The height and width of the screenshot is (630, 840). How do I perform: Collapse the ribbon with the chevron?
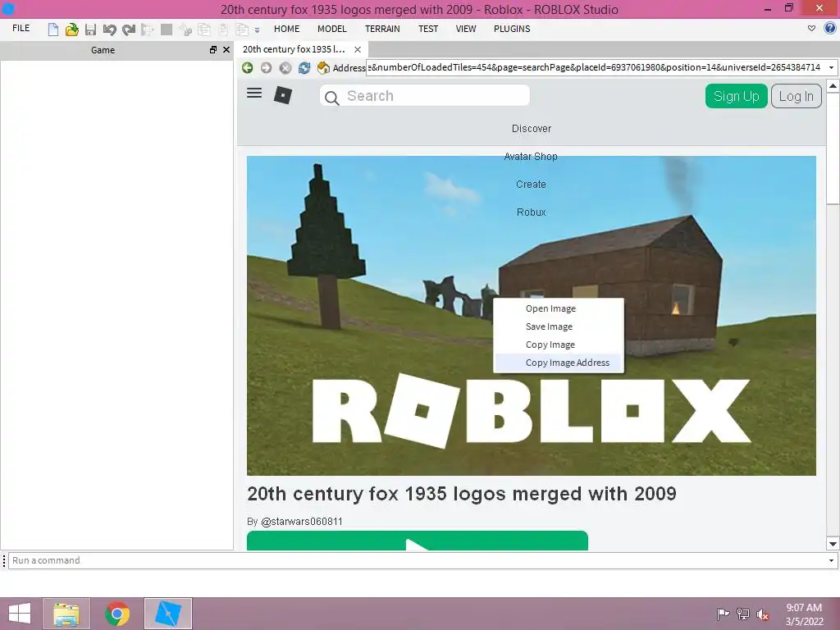(x=811, y=29)
